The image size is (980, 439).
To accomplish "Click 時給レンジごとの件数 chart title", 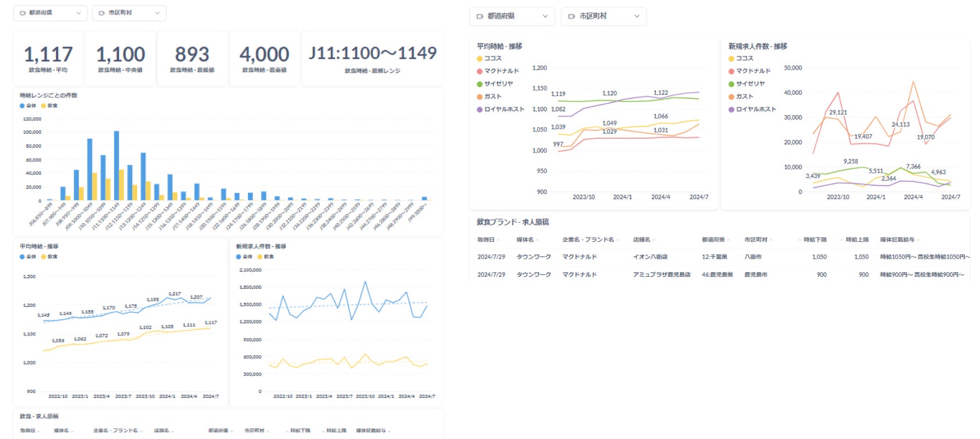I will [49, 95].
